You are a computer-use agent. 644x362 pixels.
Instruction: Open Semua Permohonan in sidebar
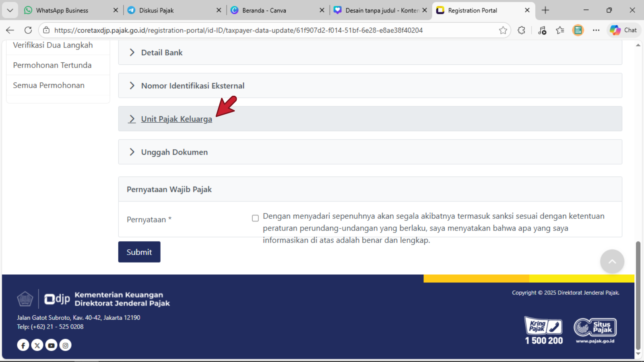pyautogui.click(x=49, y=85)
